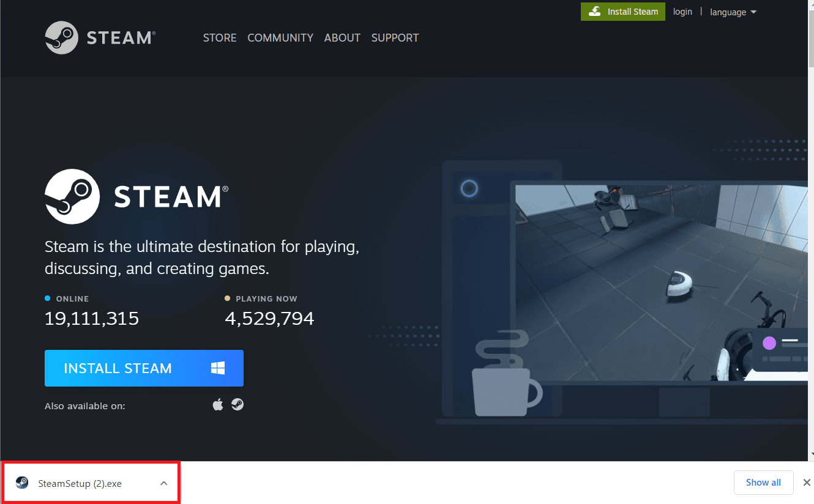The width and height of the screenshot is (814, 504).
Task: Go to the ABOUT page
Action: tap(342, 38)
